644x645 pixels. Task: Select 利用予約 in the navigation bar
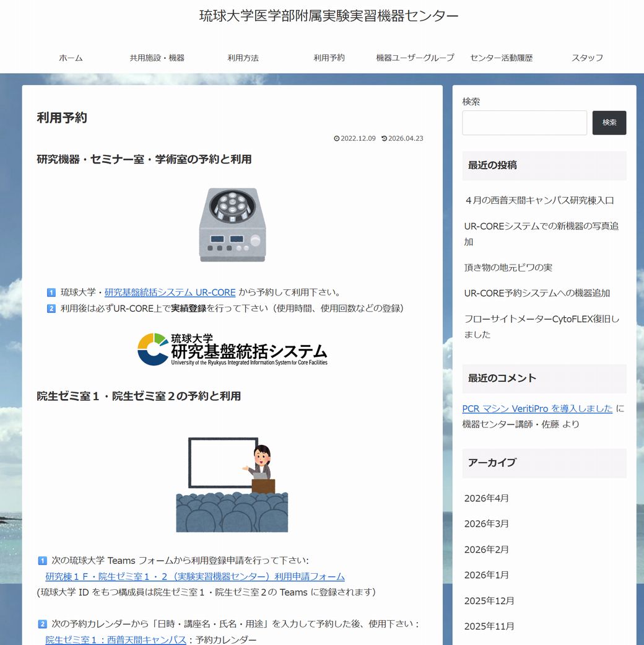tap(329, 58)
